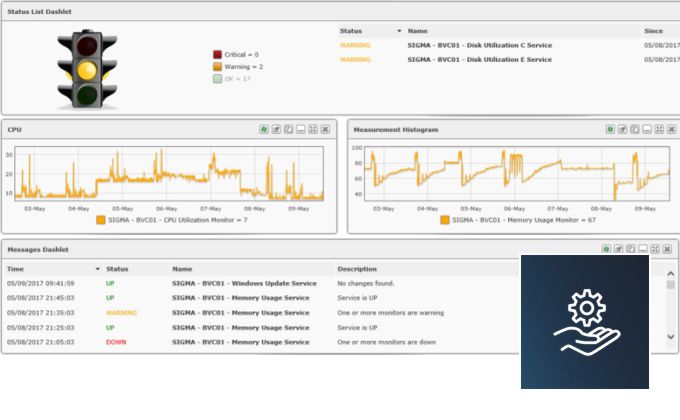
Task: Click the edit icon in CPU dashlet header
Action: click(x=276, y=129)
